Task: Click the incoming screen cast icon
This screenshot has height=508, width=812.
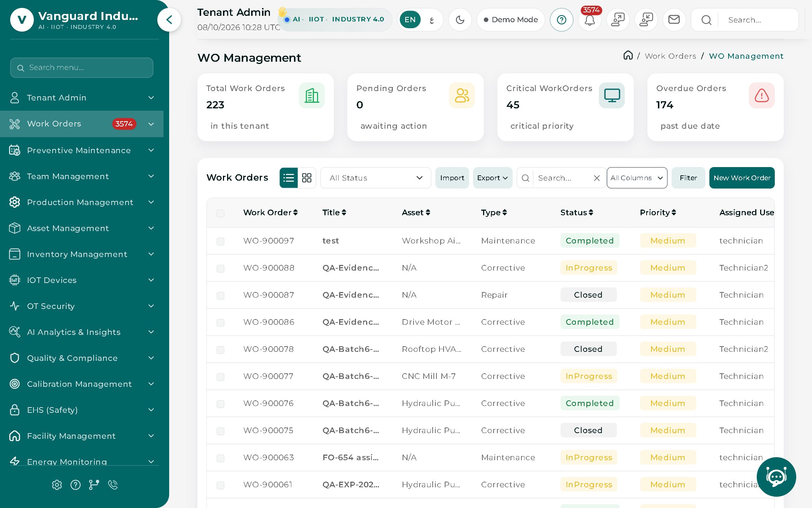Action: click(646, 20)
